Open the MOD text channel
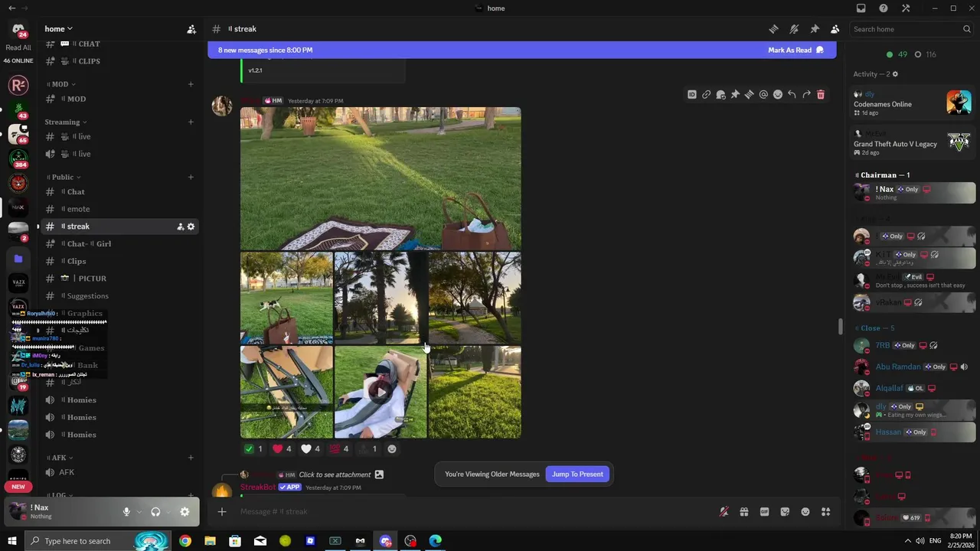Viewport: 980px width, 551px height. tap(119, 99)
